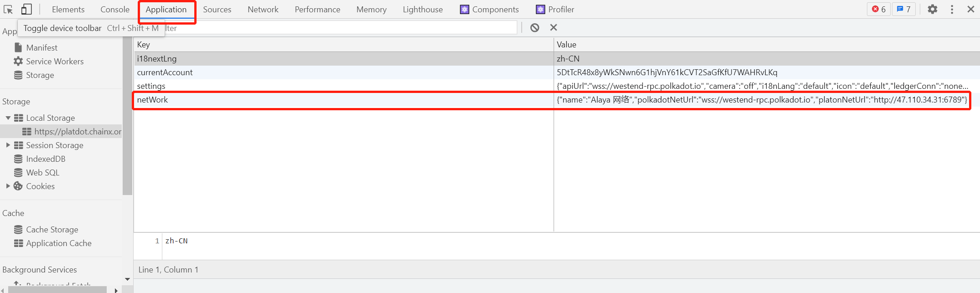Click the storage filter input field

click(x=341, y=28)
